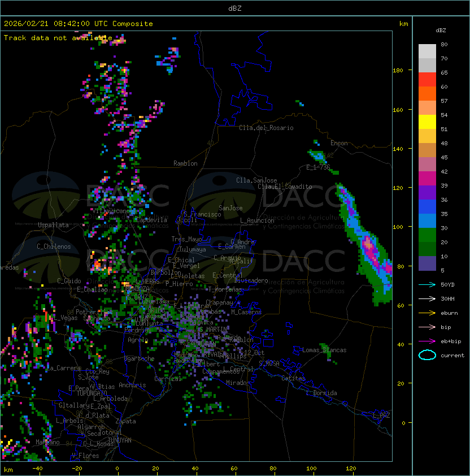470x476 pixels.
Task: Select the red swatch in the dBZ scale
Action: click(x=427, y=80)
